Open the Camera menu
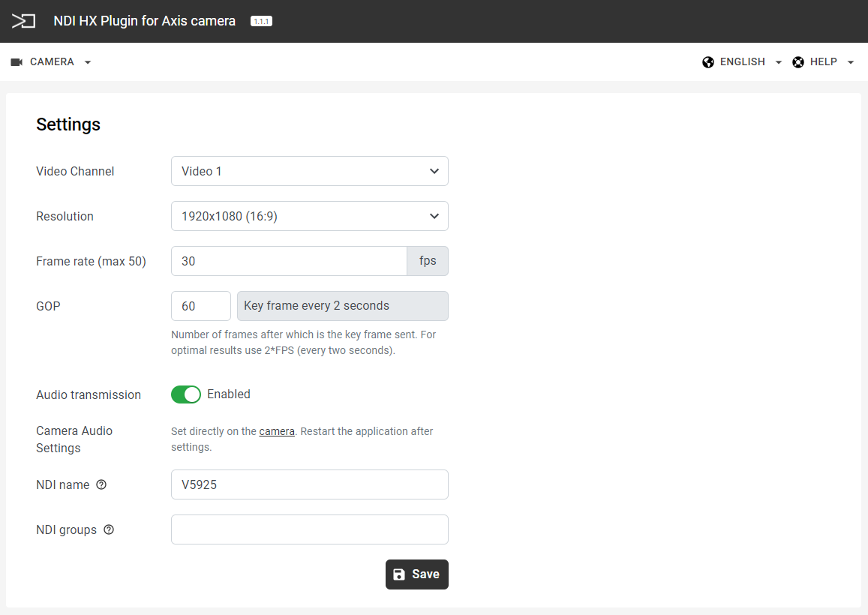This screenshot has width=868, height=615. 52,62
